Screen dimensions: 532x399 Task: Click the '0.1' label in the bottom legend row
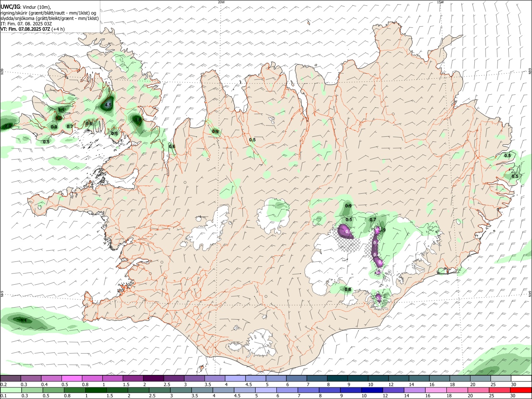[3, 396]
